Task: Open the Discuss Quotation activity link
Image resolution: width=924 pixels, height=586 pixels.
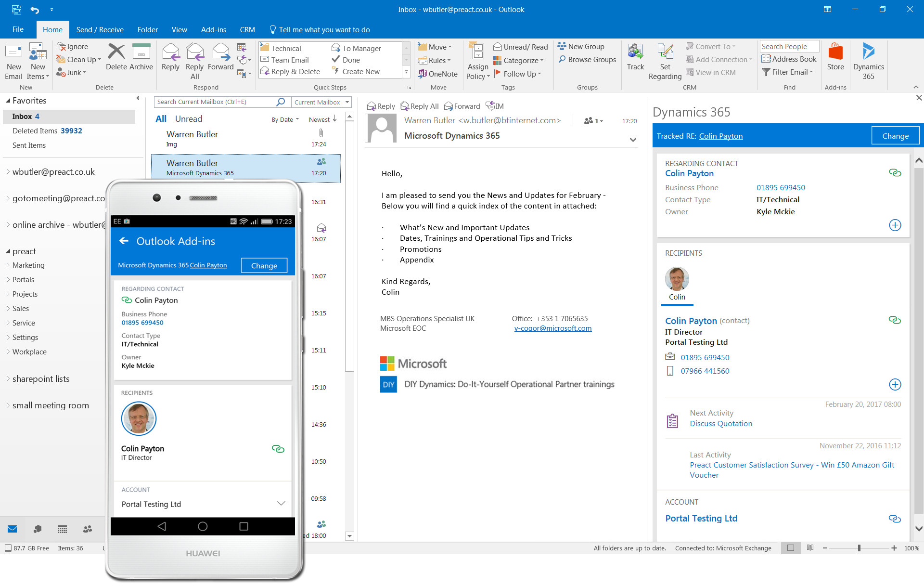Action: [x=721, y=423]
